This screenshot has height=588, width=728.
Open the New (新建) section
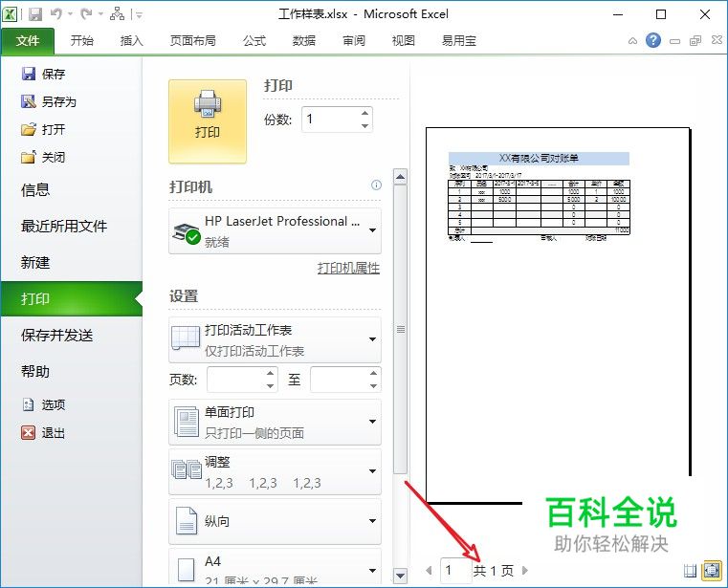coord(35,262)
